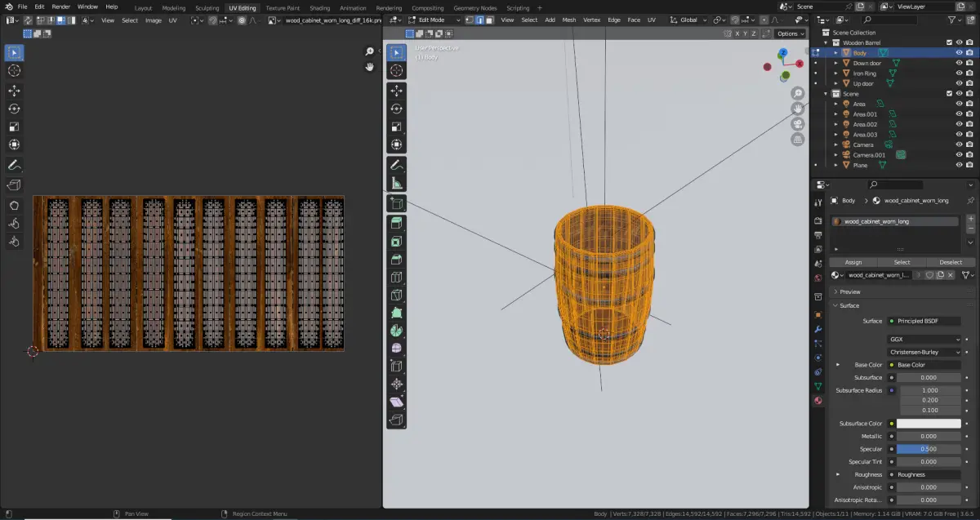This screenshot has width=980, height=520.
Task: Expand the Preview panel in material properties
Action: click(849, 291)
